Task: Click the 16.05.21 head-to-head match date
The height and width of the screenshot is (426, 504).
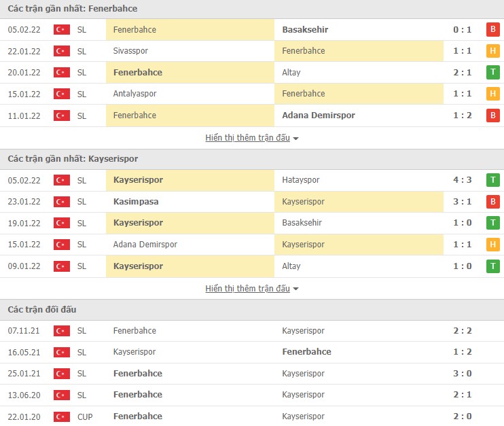Action: pyautogui.click(x=22, y=352)
